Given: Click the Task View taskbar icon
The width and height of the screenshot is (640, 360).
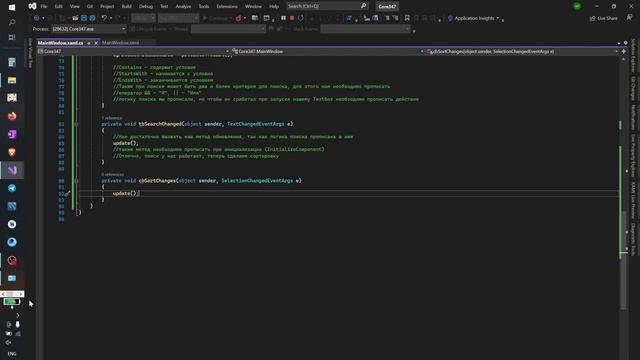Looking at the screenshot, I should pos(12,37).
